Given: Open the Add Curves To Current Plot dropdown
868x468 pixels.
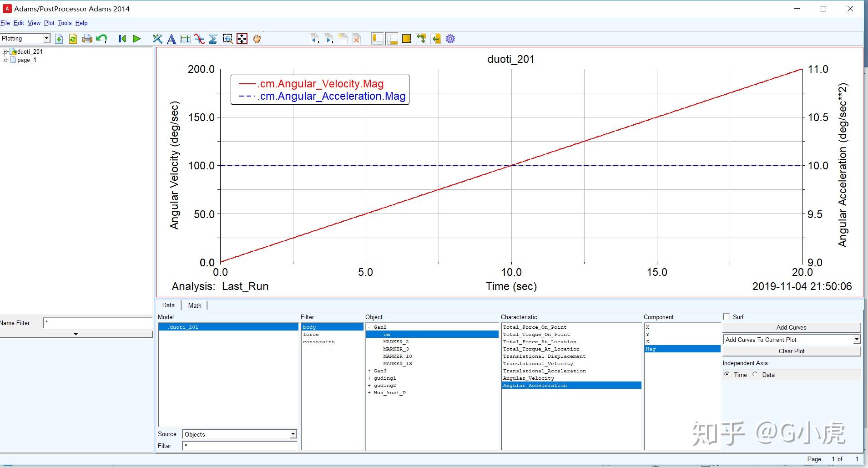Looking at the screenshot, I should pyautogui.click(x=856, y=340).
